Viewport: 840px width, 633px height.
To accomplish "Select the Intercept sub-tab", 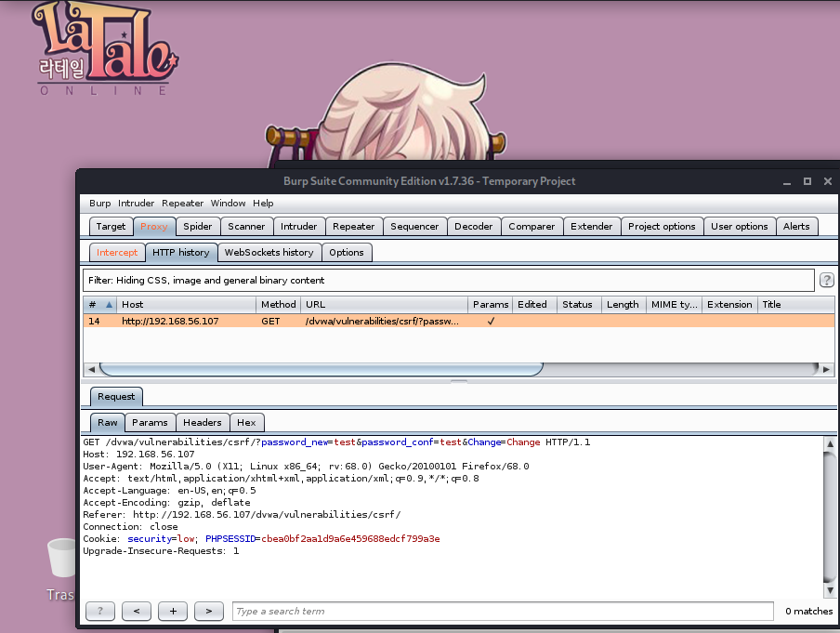I will [117, 253].
